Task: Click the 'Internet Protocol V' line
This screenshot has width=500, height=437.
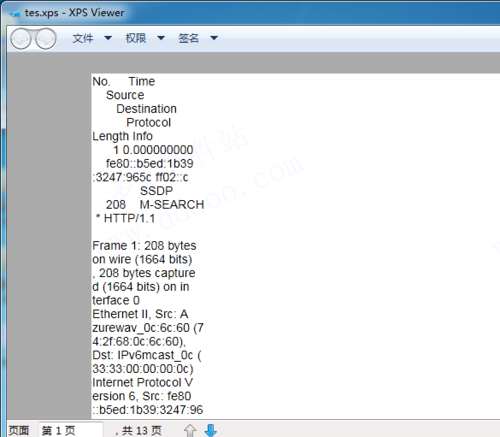Action: pyautogui.click(x=143, y=382)
